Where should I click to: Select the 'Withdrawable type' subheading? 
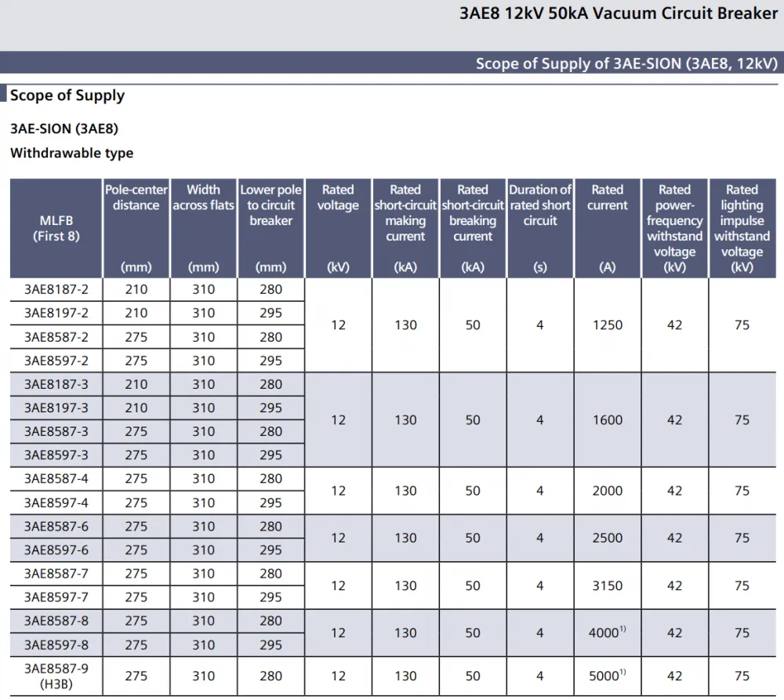click(x=71, y=153)
